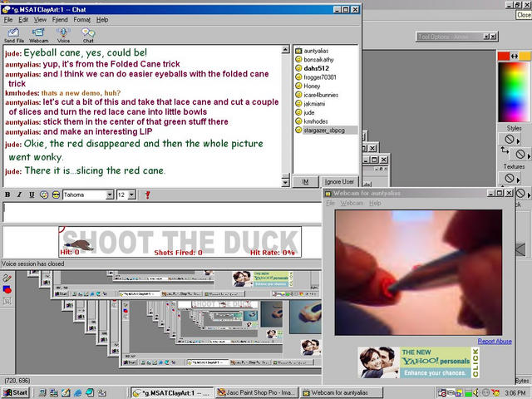Toggle Underline text formatting
The width and height of the screenshot is (532, 399).
click(x=32, y=195)
